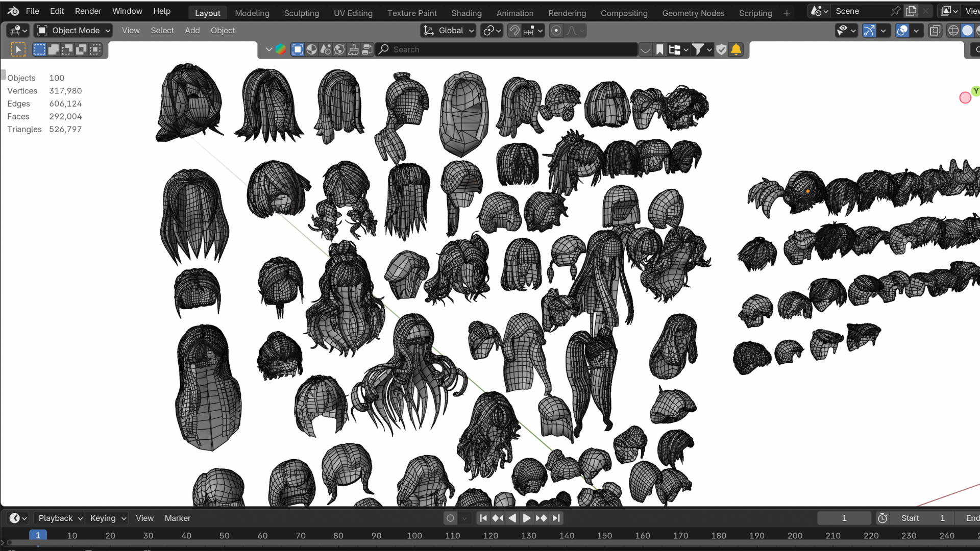This screenshot has height=551, width=980.
Task: Create a new scene with copy icon
Action: [x=911, y=11]
